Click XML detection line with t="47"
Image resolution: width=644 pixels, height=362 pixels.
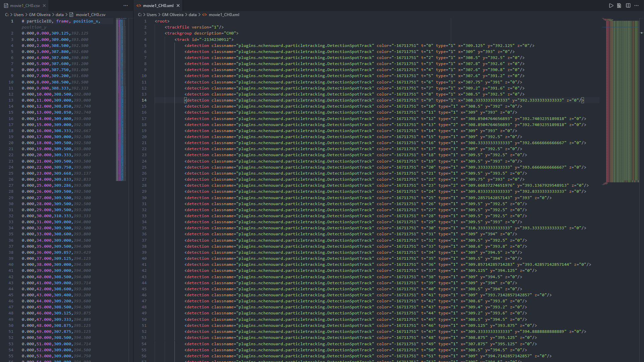pos(385,331)
